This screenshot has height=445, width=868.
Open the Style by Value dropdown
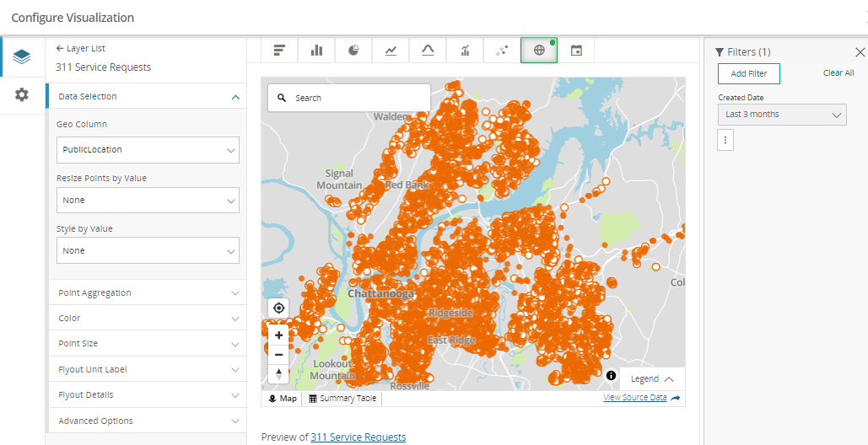click(x=148, y=250)
